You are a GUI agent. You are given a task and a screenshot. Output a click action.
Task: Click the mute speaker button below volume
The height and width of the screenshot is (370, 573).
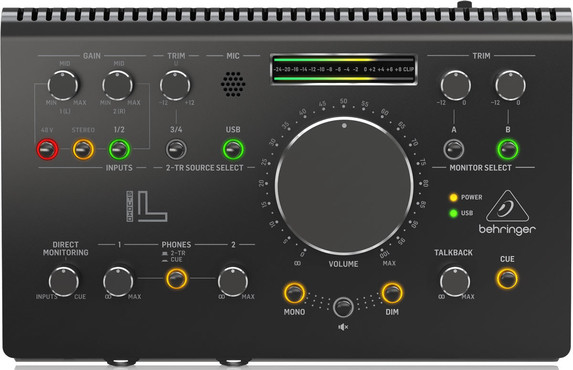(x=343, y=307)
